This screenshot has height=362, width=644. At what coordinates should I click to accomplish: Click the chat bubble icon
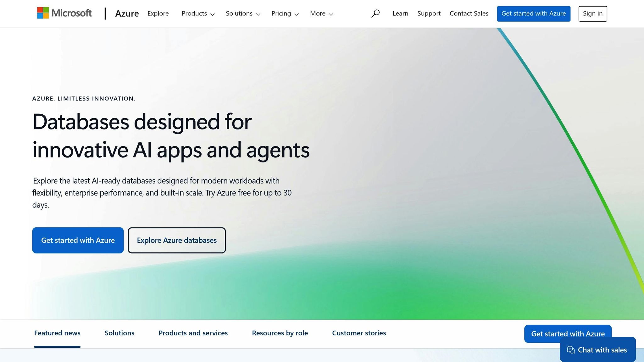[x=571, y=350]
